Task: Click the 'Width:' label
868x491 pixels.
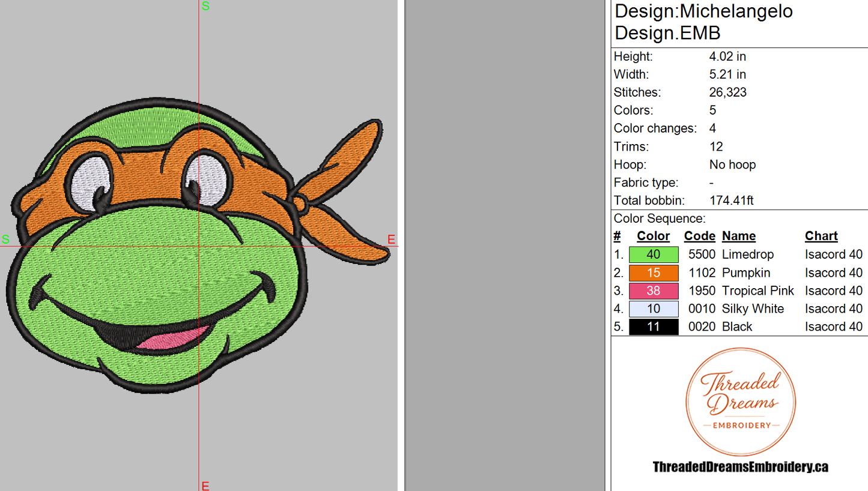Action: (x=631, y=74)
